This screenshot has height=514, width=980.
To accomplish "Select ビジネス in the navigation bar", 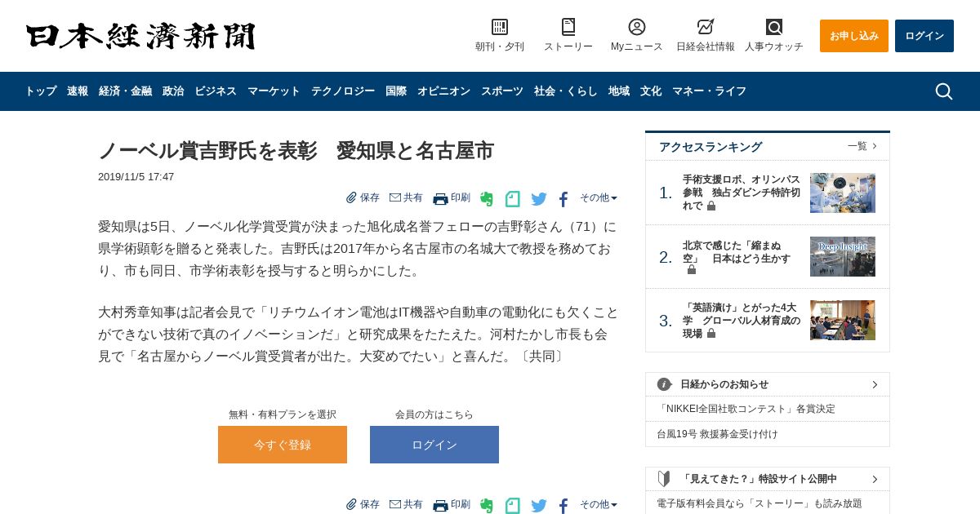I will pyautogui.click(x=216, y=91).
